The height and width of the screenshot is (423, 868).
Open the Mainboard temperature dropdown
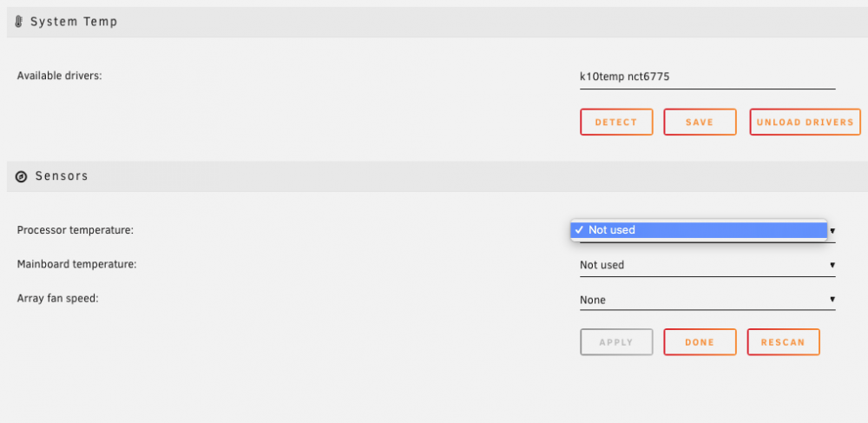click(x=707, y=265)
